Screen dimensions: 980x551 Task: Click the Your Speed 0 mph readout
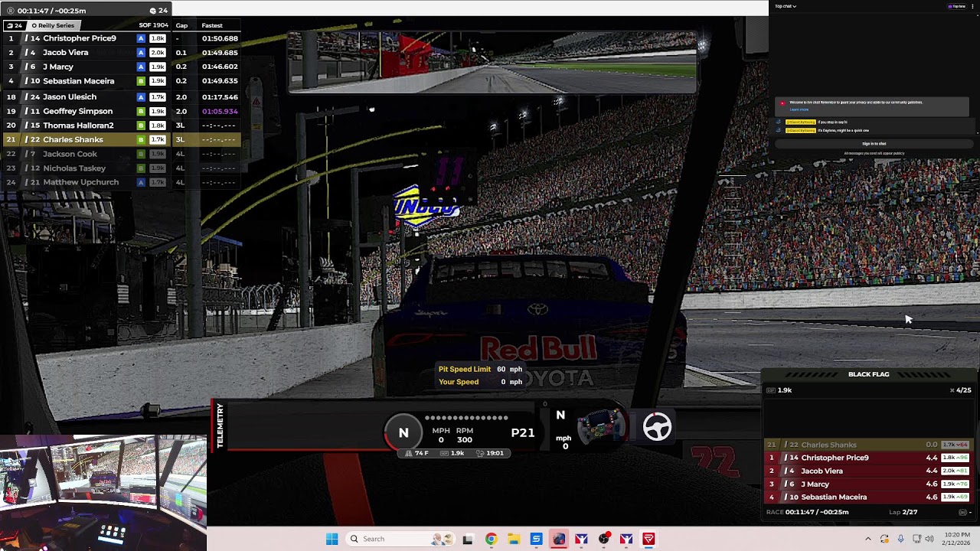pyautogui.click(x=480, y=382)
